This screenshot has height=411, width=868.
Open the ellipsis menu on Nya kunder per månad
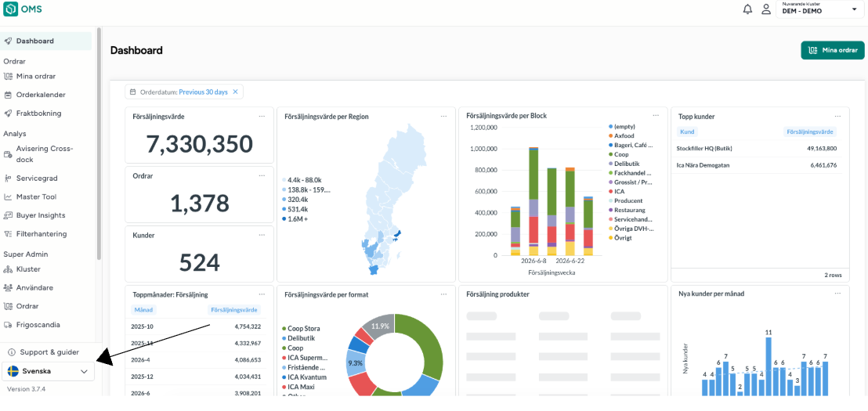(837, 294)
